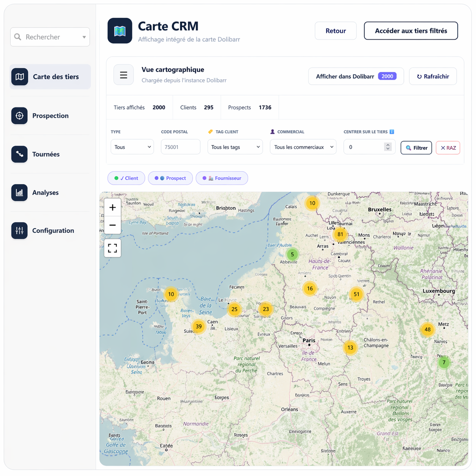Open green cluster marker 7 near Nancy

[x=444, y=363]
